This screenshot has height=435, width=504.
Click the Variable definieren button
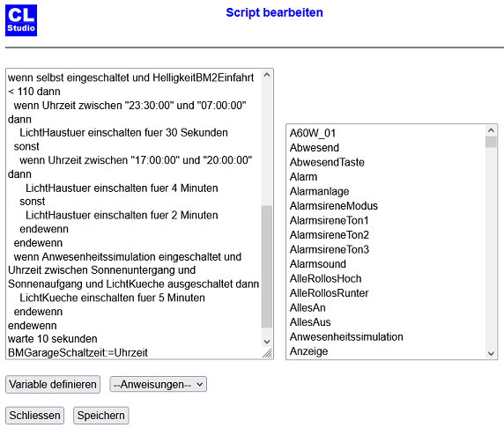[53, 384]
